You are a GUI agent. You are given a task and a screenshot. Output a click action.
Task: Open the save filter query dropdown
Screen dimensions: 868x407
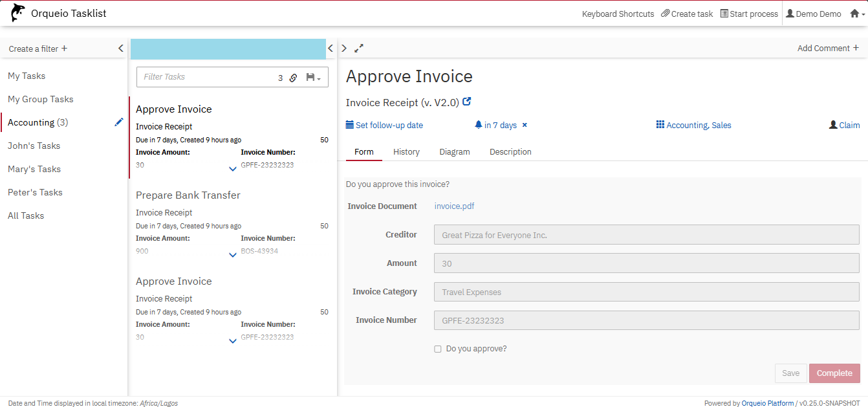click(313, 78)
